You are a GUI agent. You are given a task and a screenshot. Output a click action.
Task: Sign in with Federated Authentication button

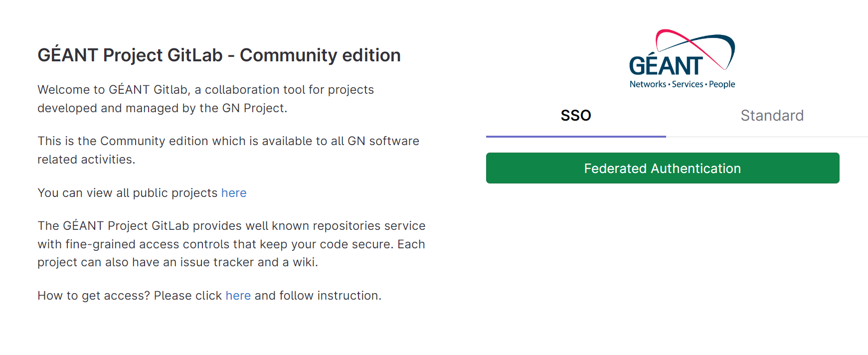[663, 168]
